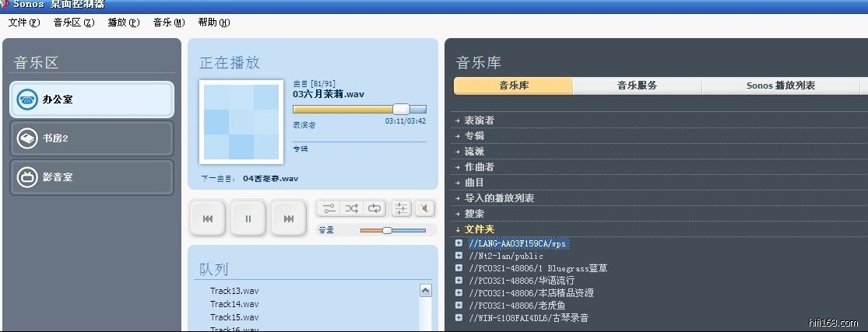
Task: Collapse the 文件夹 section
Action: click(479, 229)
